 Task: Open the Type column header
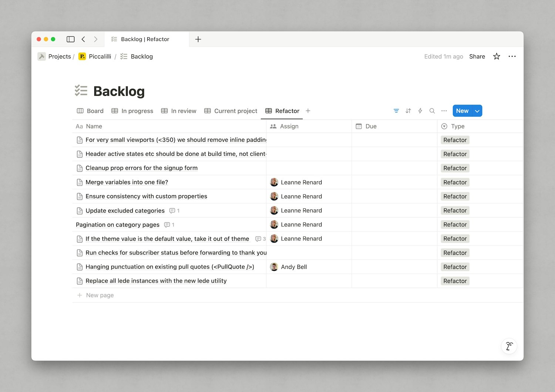tap(457, 126)
